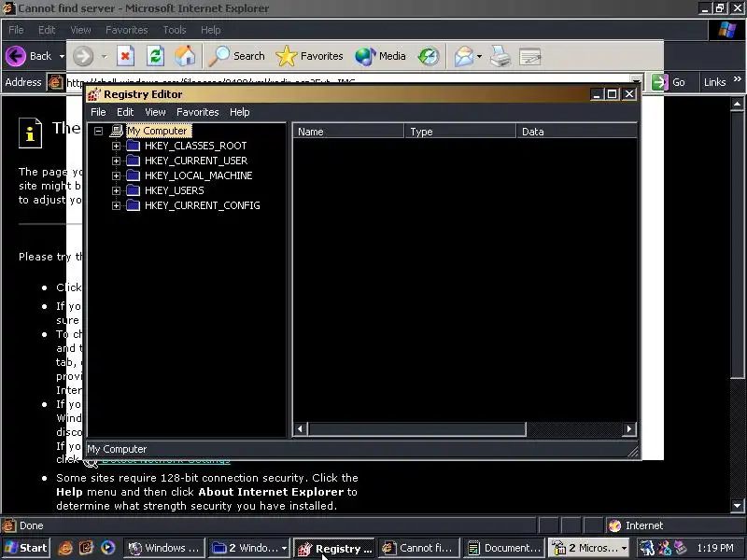
Task: Click the Stop loading icon in IE toolbar
Action: [x=125, y=56]
